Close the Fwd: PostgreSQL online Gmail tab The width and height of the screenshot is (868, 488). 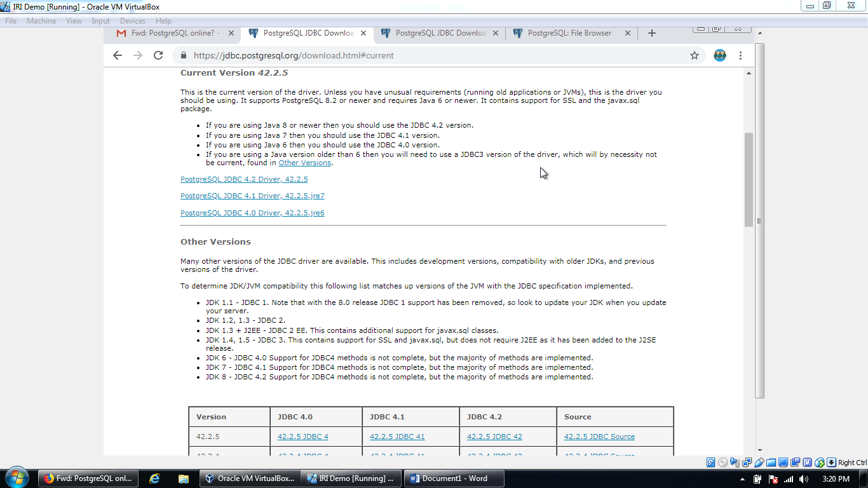[x=231, y=33]
